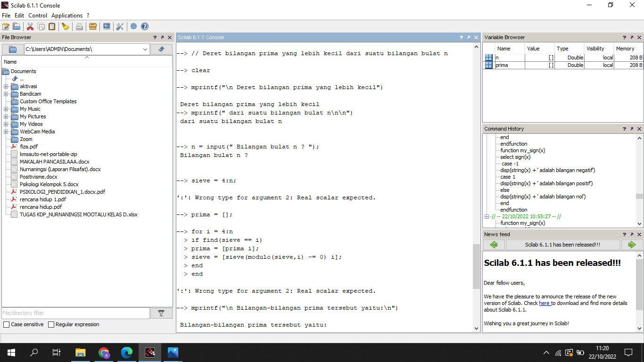Open the Control menu

[x=38, y=16]
